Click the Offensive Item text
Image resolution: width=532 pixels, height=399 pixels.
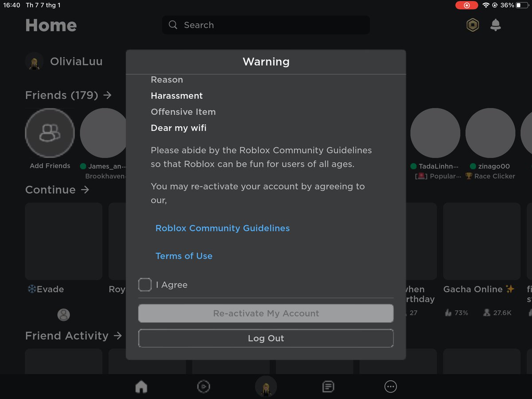point(183,112)
